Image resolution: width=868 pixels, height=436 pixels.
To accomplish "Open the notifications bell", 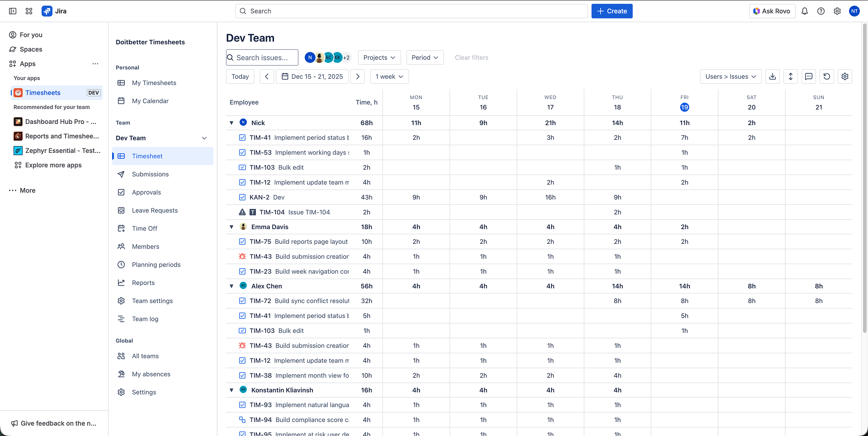I will pyautogui.click(x=805, y=11).
